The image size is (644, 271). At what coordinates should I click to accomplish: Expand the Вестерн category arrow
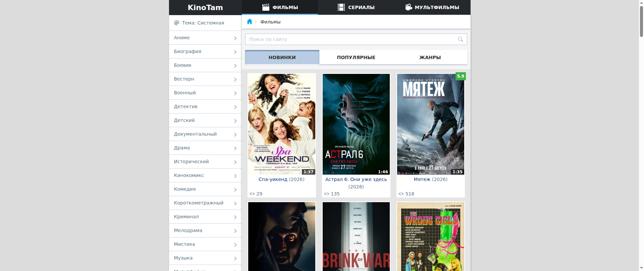point(235,79)
